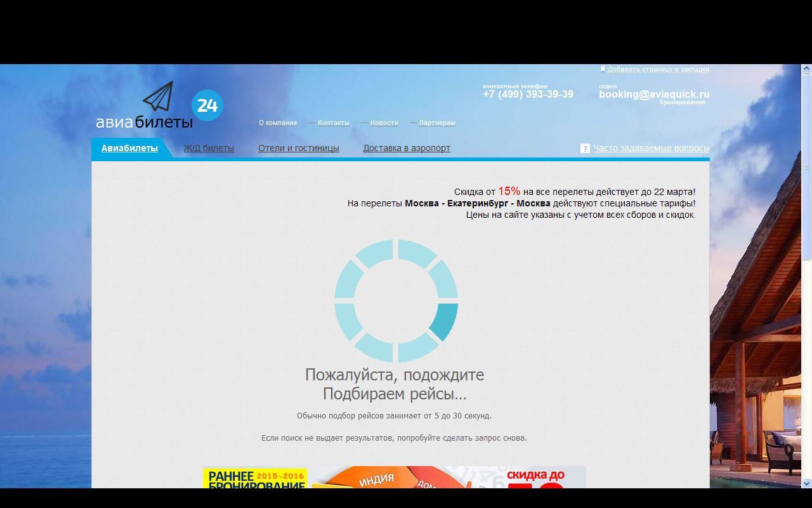Click the Раннее бронирование banner

pyautogui.click(x=394, y=477)
